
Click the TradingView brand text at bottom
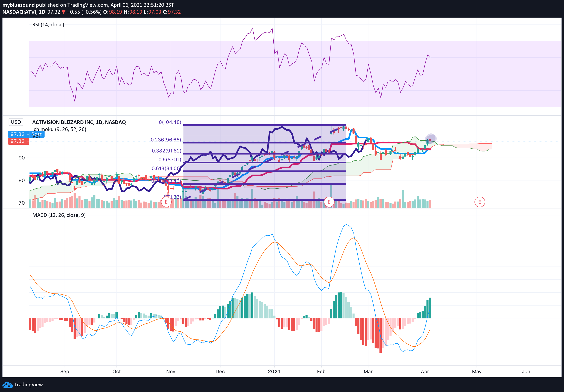[x=28, y=385]
